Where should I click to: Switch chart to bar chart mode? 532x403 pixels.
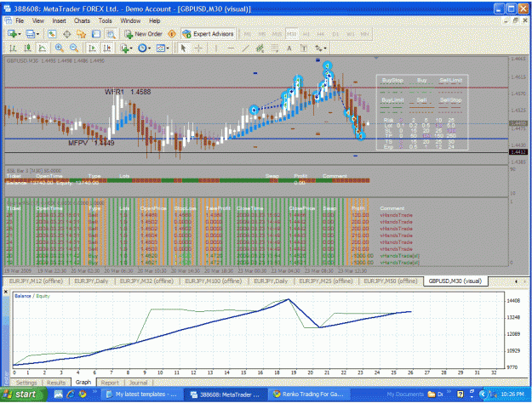13,48
